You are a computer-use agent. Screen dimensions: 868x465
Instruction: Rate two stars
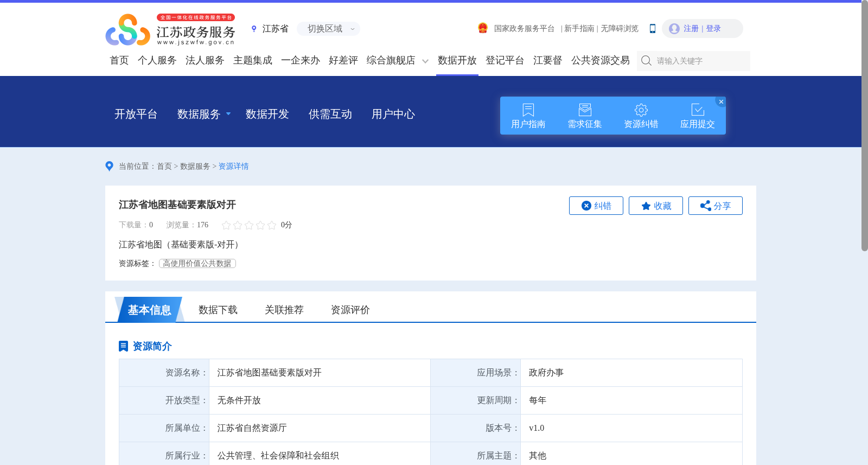click(x=238, y=225)
